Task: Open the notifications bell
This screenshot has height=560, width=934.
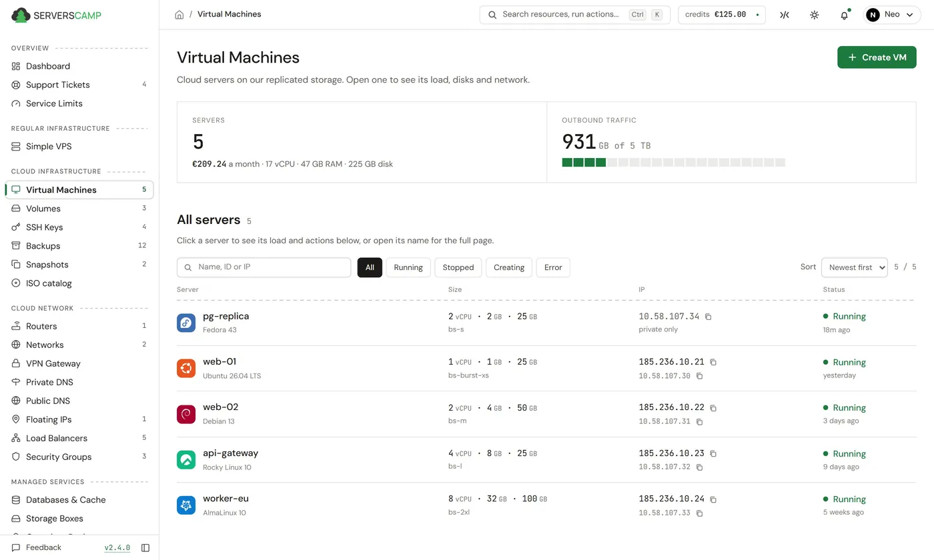Action: point(844,15)
